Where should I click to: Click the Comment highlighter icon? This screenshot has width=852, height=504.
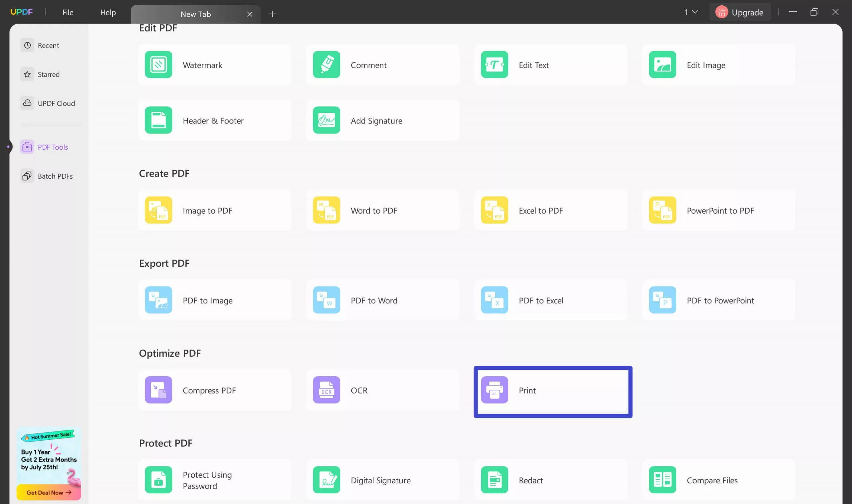(x=326, y=65)
